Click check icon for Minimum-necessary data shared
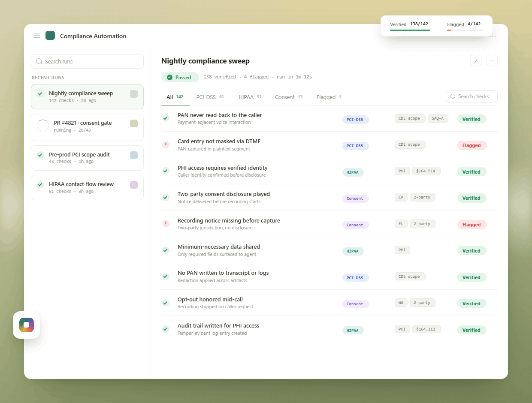The width and height of the screenshot is (532, 403). pos(166,250)
